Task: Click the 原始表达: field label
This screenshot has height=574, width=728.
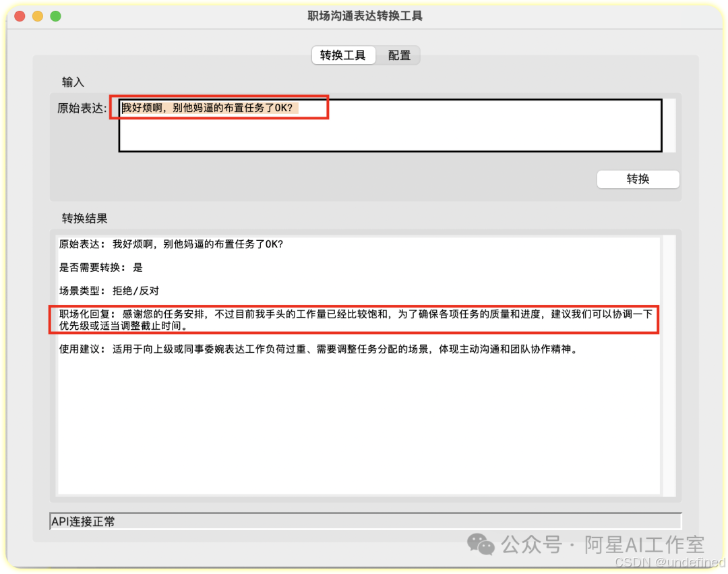Action: point(82,108)
